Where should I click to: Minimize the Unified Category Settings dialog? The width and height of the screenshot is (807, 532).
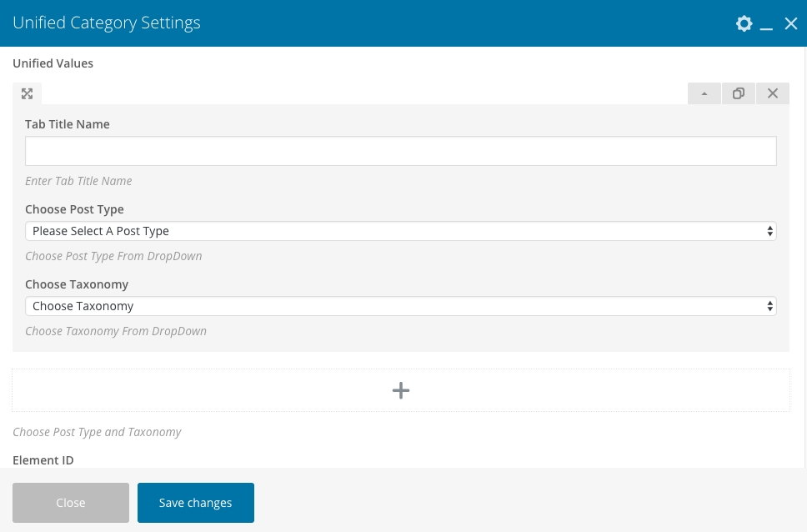tap(767, 25)
